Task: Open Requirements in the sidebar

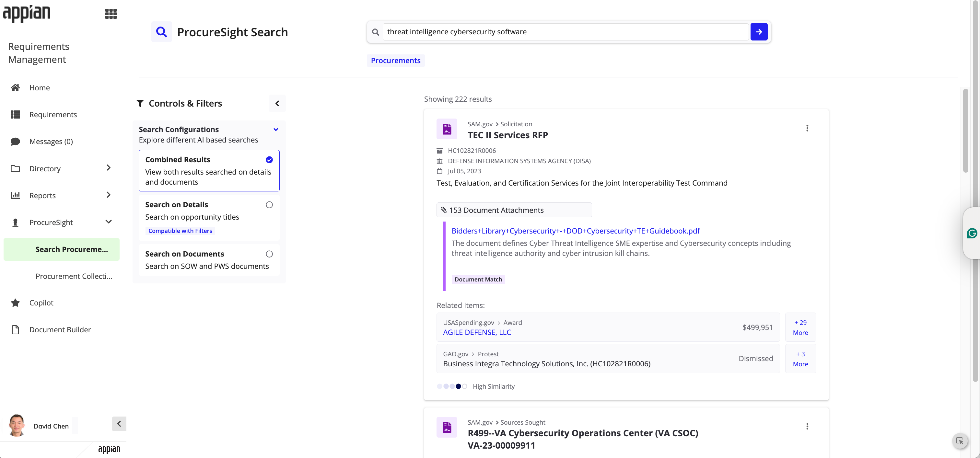Action: [53, 114]
